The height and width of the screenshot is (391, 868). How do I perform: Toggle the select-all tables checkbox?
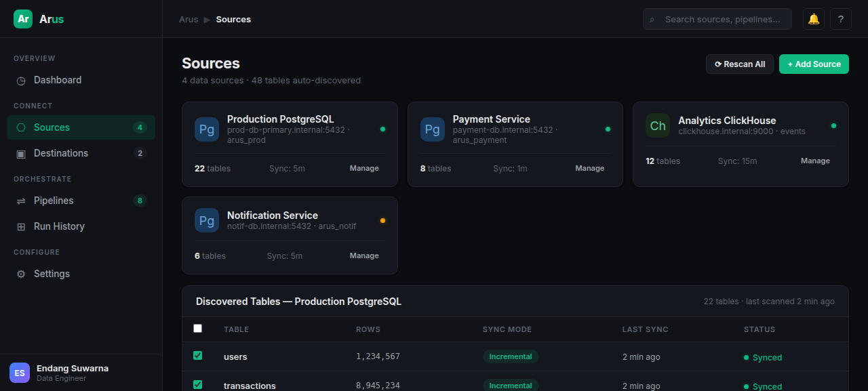click(198, 329)
